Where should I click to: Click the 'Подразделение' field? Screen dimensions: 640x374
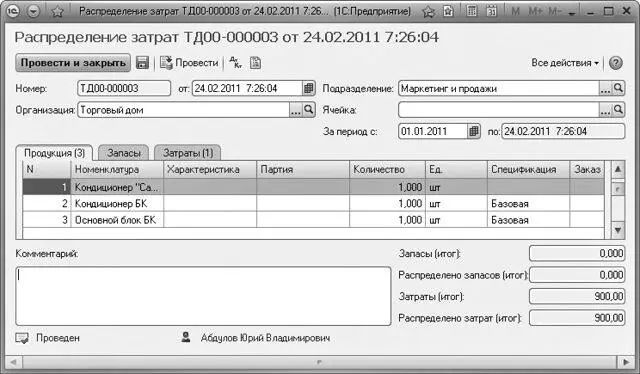(x=498, y=89)
